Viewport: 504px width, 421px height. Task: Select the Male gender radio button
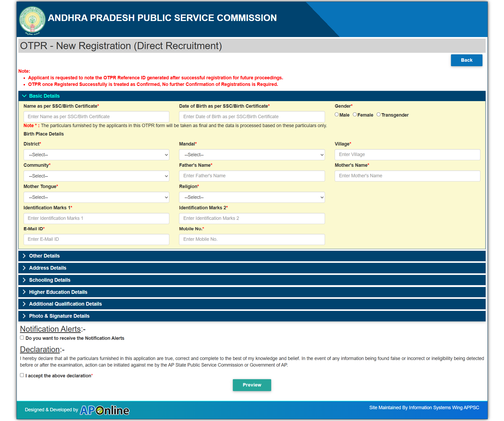point(337,115)
